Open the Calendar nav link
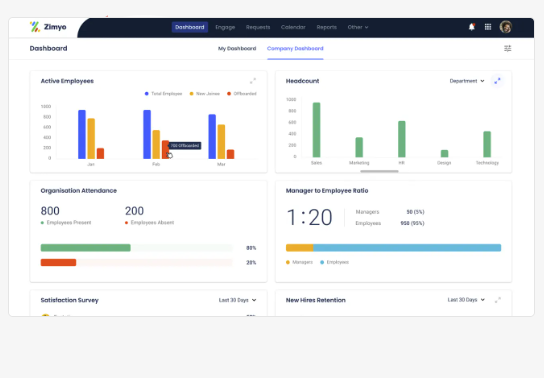The height and width of the screenshot is (378, 544). point(293,27)
